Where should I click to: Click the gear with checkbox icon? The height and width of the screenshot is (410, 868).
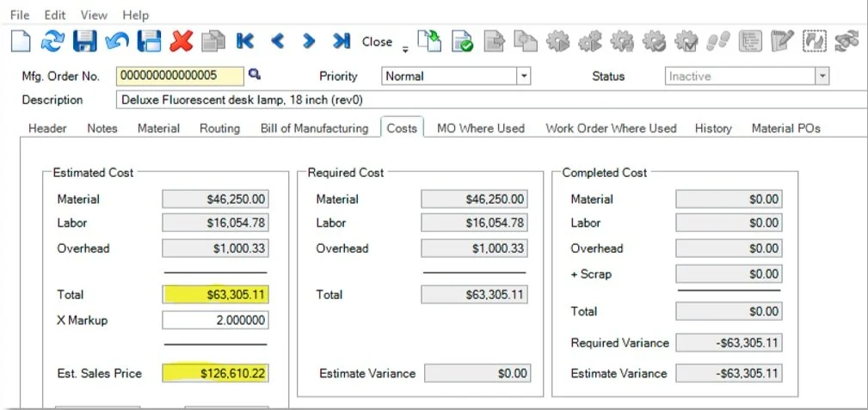tap(686, 41)
